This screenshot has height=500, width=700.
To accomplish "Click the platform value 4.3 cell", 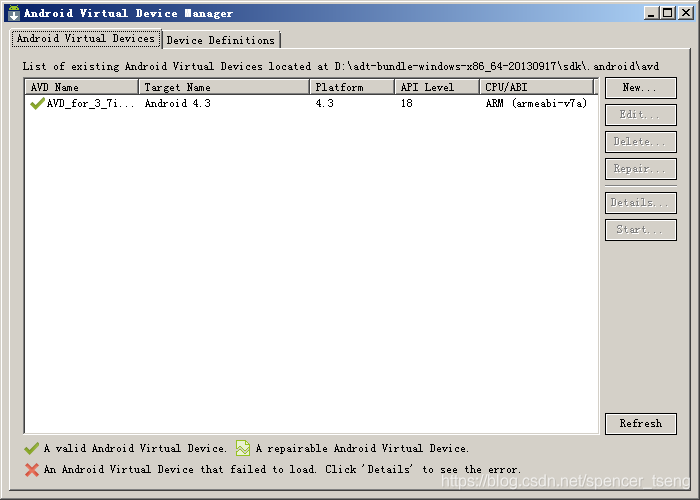I will tap(325, 104).
